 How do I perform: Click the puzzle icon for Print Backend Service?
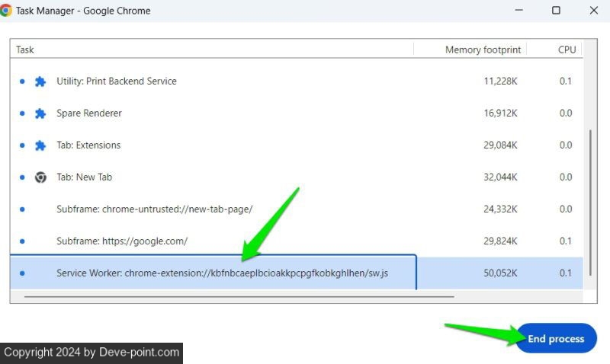[x=40, y=81]
